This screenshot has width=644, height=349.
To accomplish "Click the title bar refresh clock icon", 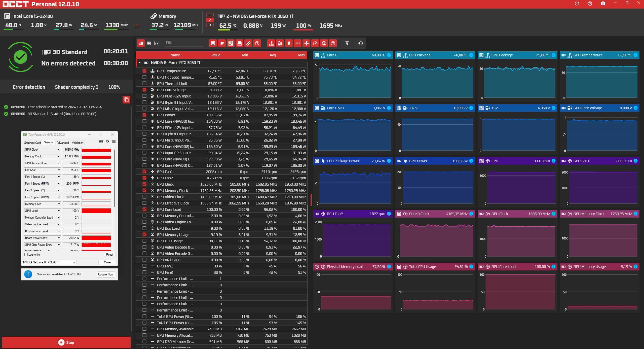I will point(577,4).
